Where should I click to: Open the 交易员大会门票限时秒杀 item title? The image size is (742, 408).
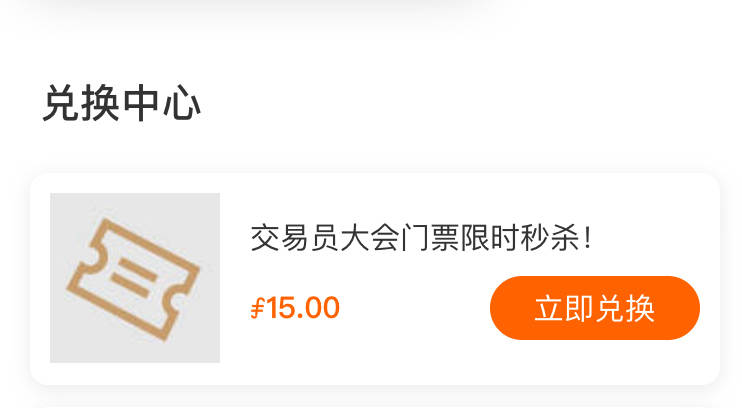pyautogui.click(x=421, y=238)
